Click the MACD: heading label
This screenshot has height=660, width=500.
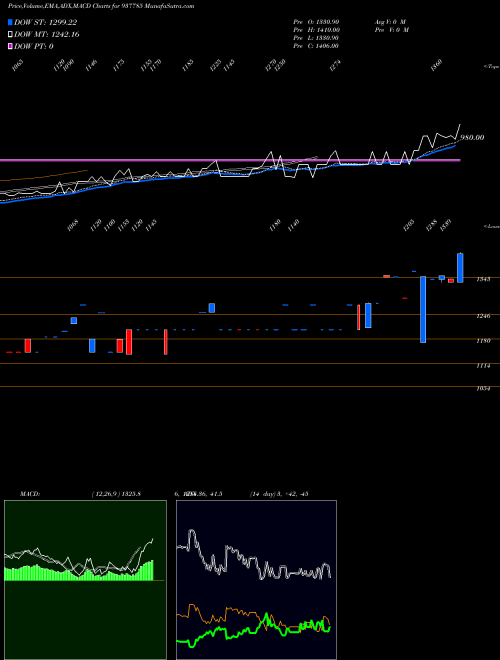coord(30,494)
